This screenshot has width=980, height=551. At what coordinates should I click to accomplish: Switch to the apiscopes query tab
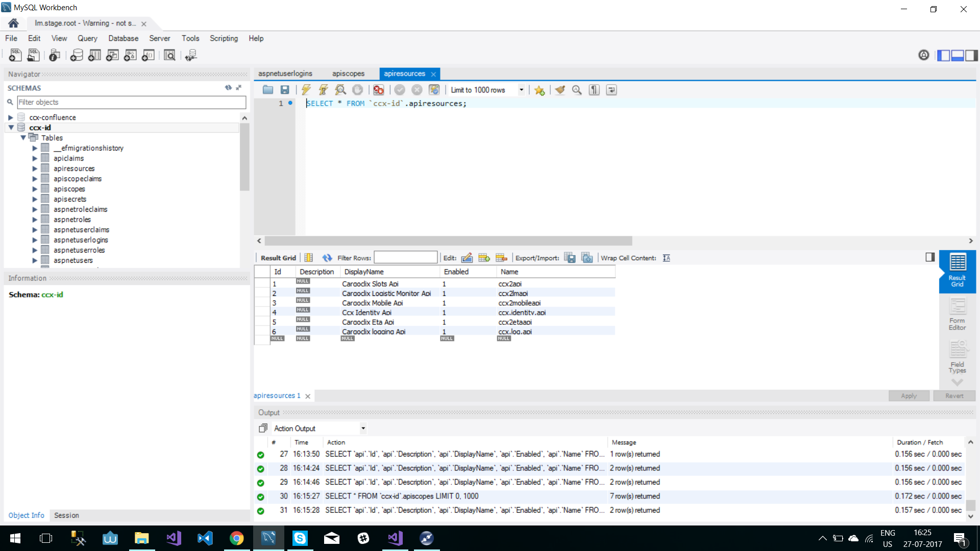click(348, 73)
